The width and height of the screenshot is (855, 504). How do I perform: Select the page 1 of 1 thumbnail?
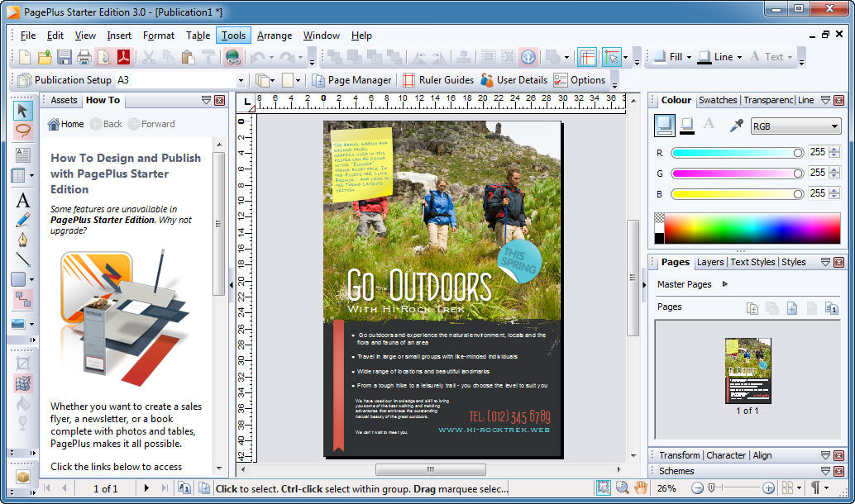pyautogui.click(x=748, y=370)
